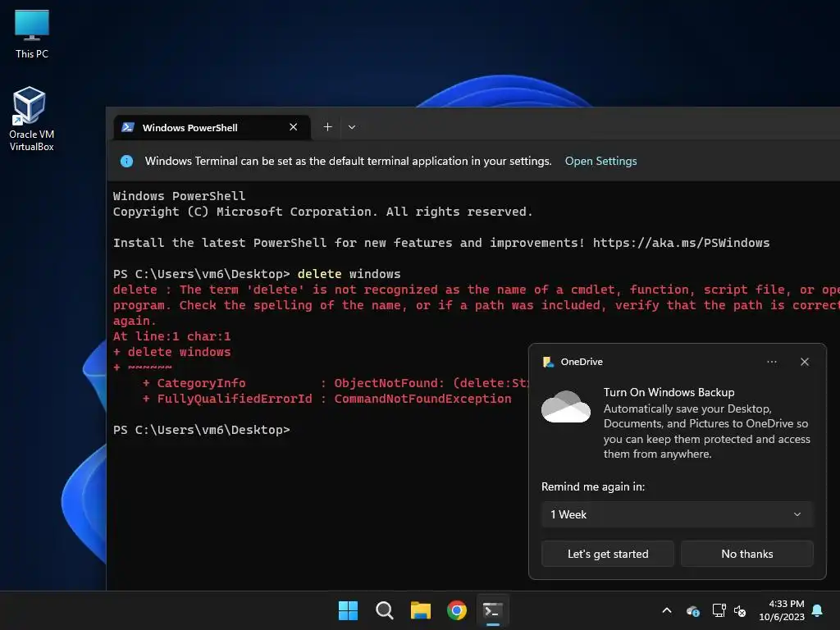Open File Explorer from taskbar

click(421, 610)
